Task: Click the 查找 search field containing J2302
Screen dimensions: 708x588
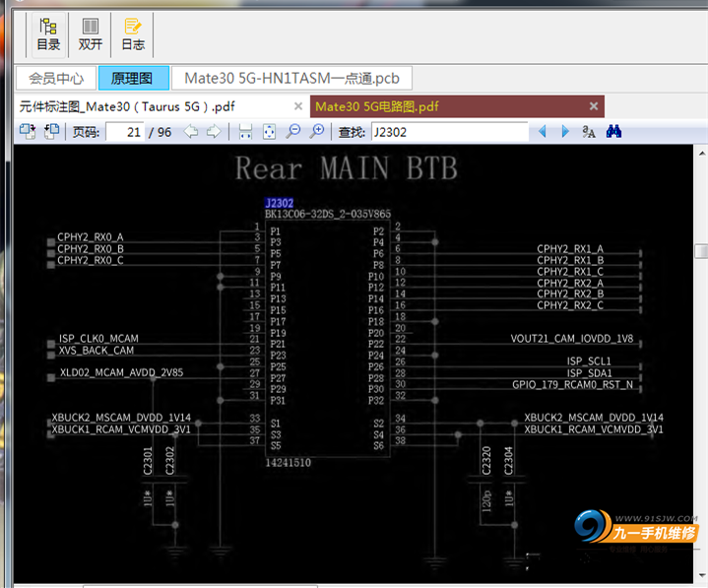Action: (x=450, y=132)
